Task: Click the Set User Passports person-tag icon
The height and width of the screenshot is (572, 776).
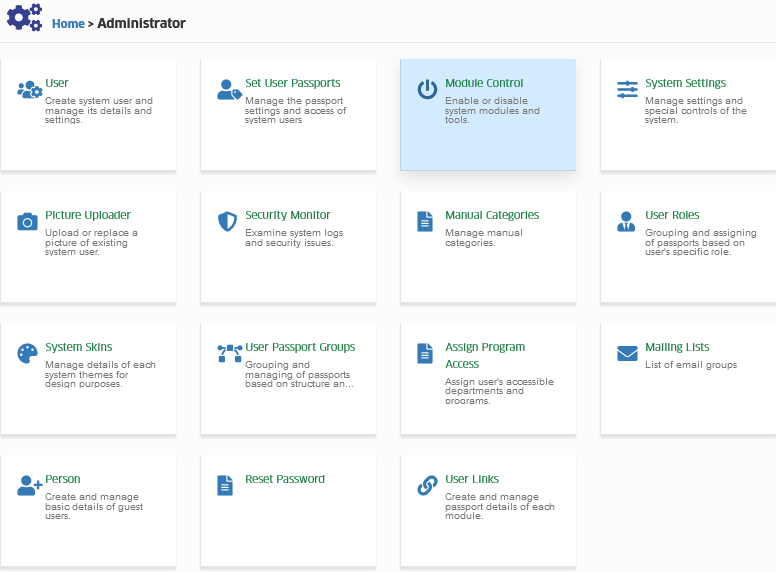Action: (x=229, y=90)
